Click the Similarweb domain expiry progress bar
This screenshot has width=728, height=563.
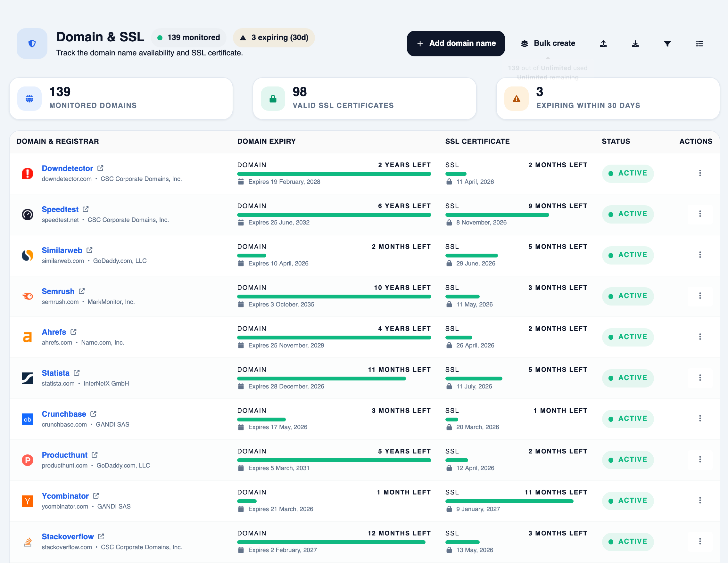(x=252, y=256)
